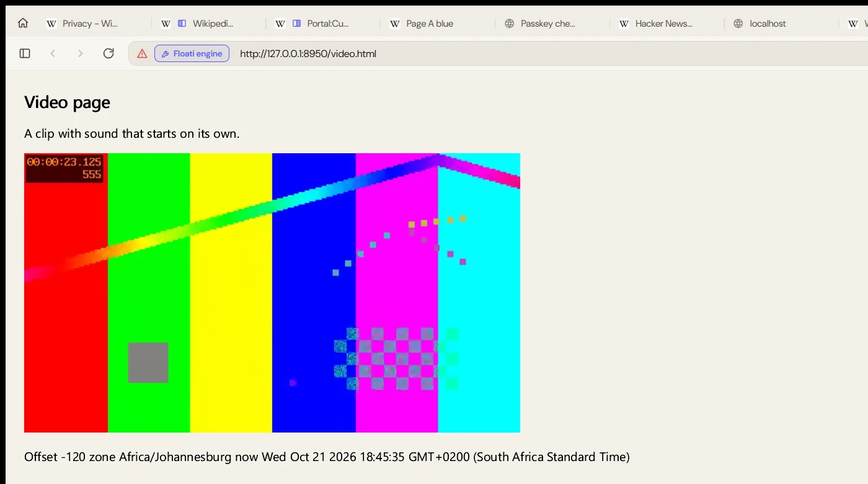Click the forward navigation arrow

coord(80,53)
